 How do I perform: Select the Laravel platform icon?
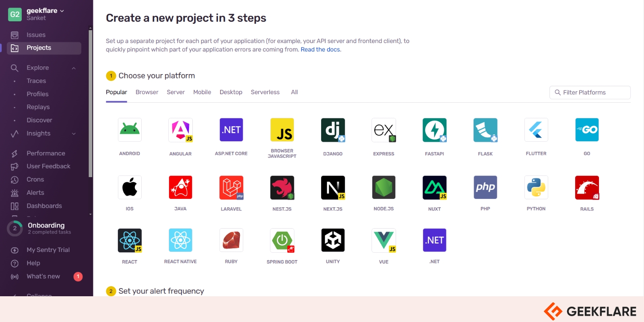pos(231,188)
